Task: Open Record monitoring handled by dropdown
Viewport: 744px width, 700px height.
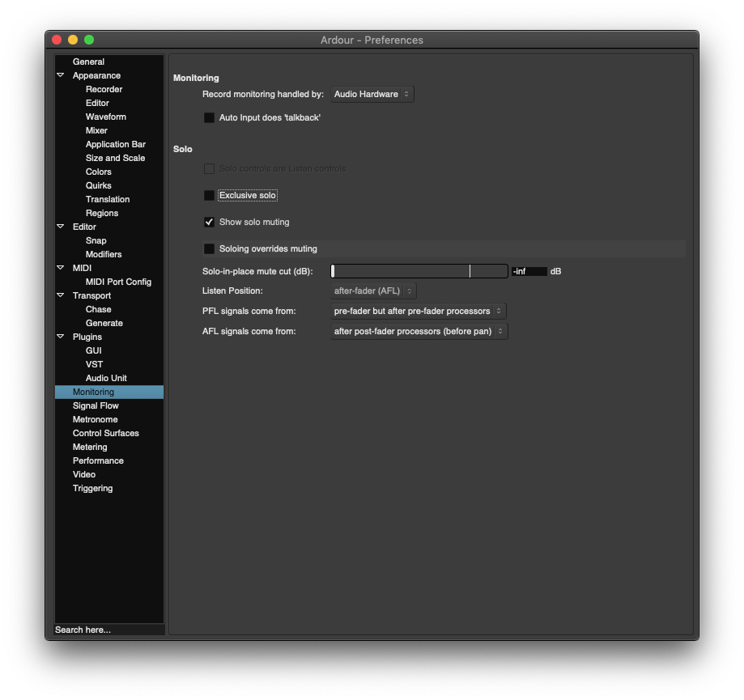Action: (372, 95)
